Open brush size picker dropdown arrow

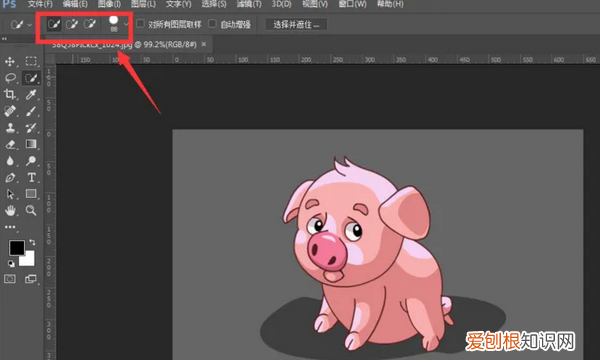[x=126, y=24]
